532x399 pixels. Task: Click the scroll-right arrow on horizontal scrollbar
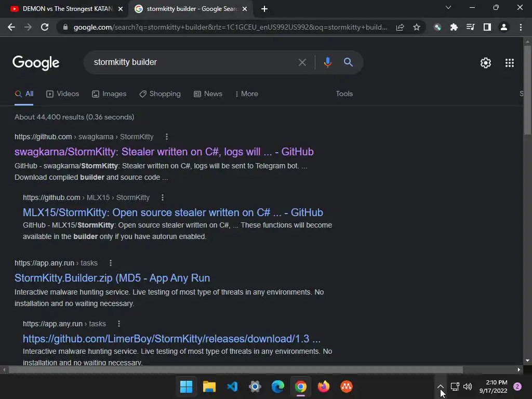pos(519,370)
